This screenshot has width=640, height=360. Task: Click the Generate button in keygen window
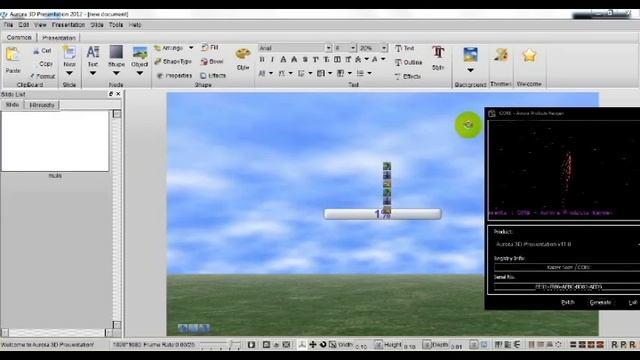[x=600, y=302]
